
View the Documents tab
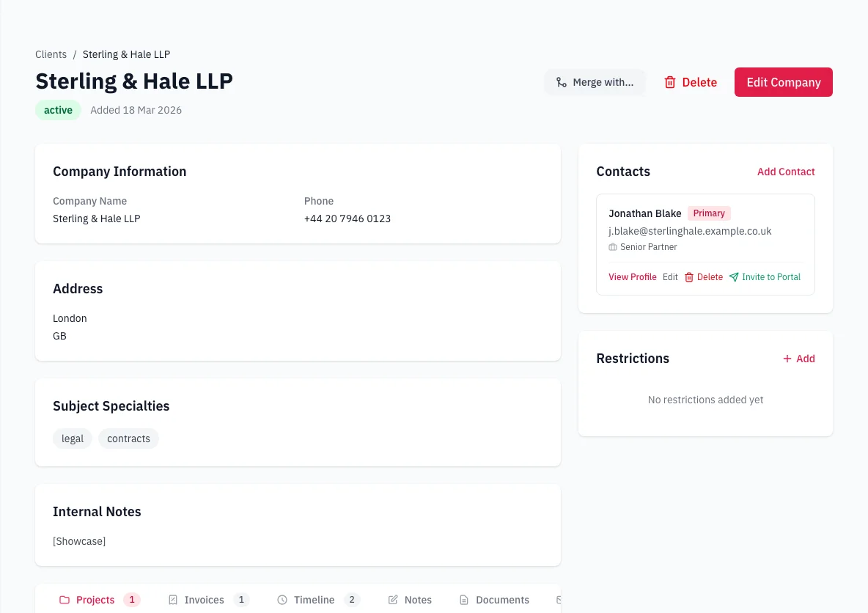503,599
